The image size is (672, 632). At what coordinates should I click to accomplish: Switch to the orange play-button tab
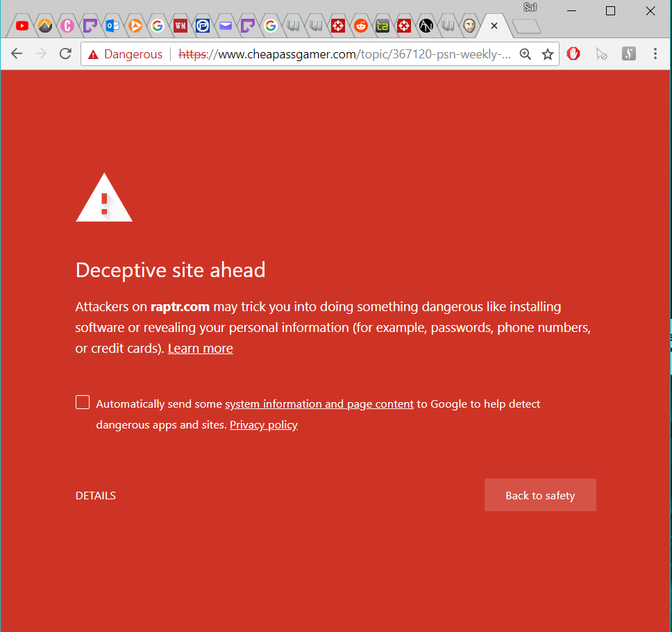click(135, 26)
